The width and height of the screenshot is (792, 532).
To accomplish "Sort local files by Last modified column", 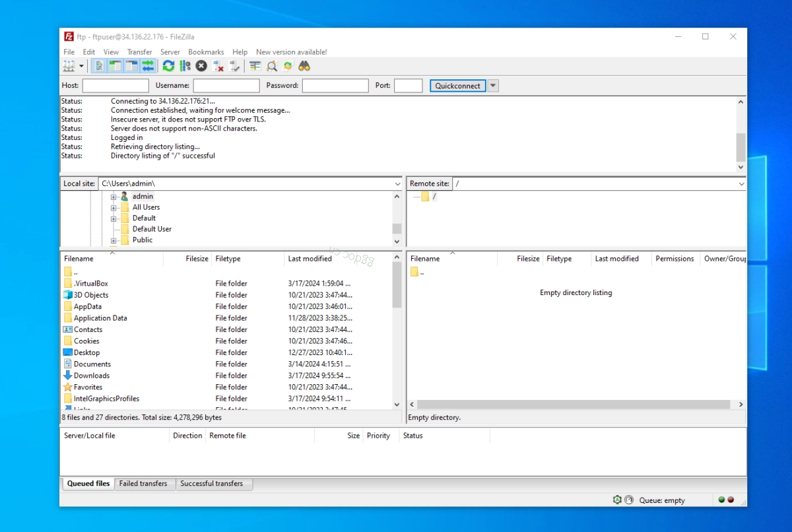I will point(338,259).
